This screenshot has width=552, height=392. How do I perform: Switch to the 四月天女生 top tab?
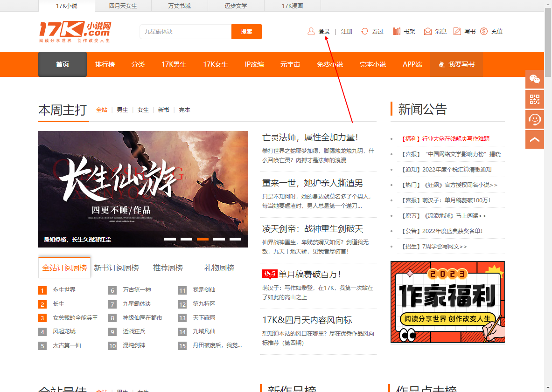tap(123, 6)
